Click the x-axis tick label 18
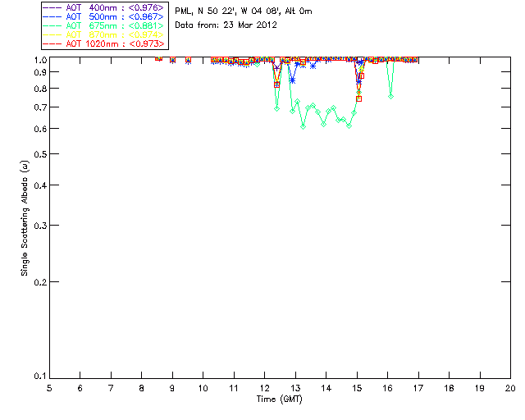The width and height of the screenshot is (525, 420). (x=449, y=388)
